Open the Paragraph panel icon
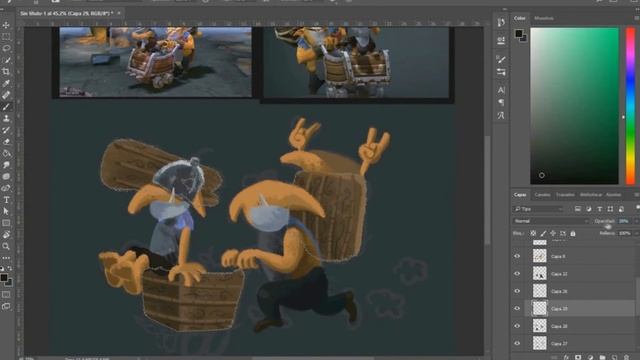The image size is (640, 360). click(501, 102)
